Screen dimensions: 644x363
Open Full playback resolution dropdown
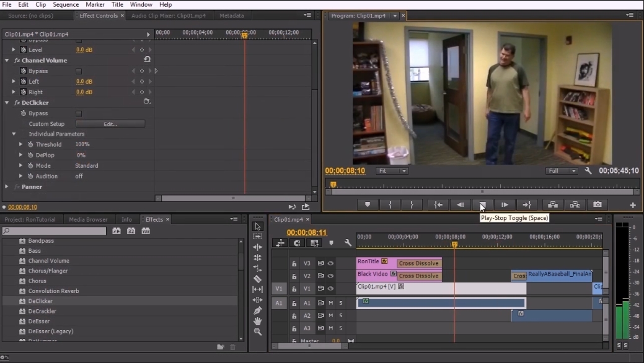562,171
